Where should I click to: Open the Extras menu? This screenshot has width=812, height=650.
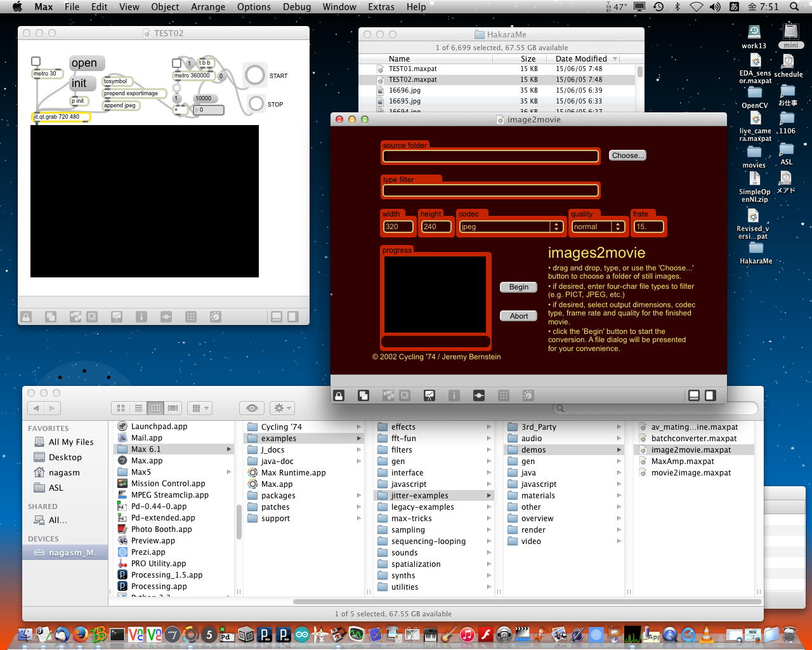coord(381,7)
